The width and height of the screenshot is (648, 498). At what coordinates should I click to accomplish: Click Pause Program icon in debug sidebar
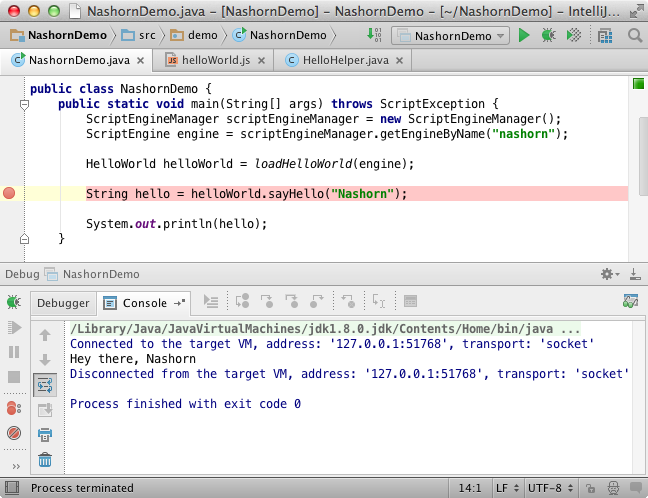(x=14, y=352)
